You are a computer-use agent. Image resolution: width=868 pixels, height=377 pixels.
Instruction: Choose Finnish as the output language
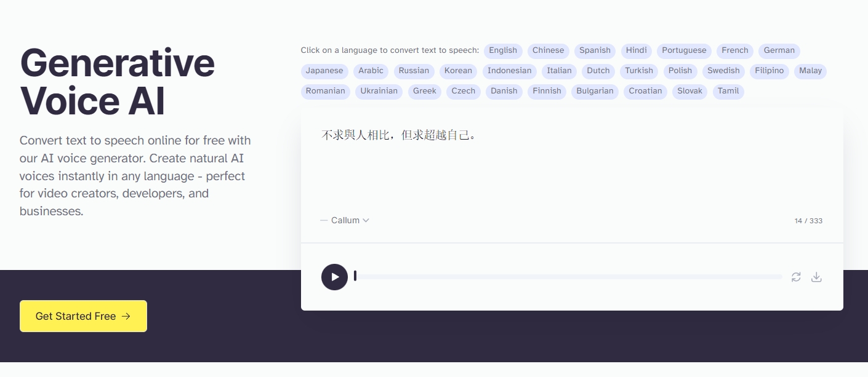coord(547,91)
